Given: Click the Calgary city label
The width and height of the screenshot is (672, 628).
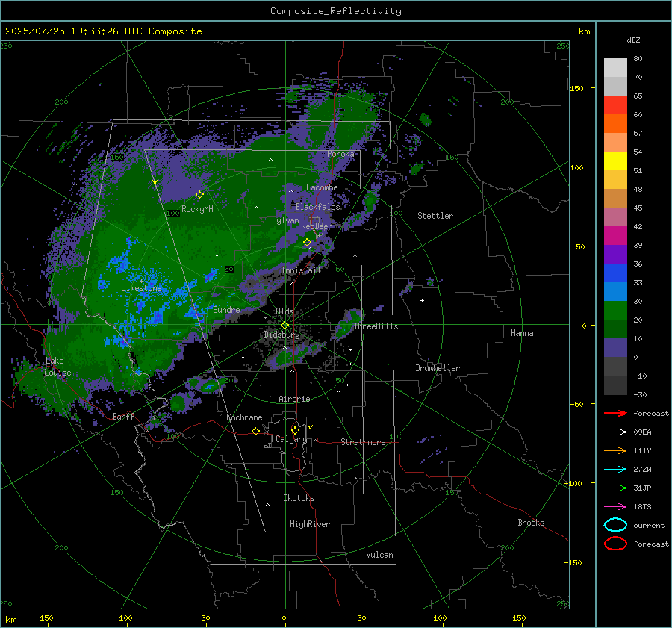Looking at the screenshot, I should click(x=291, y=439).
